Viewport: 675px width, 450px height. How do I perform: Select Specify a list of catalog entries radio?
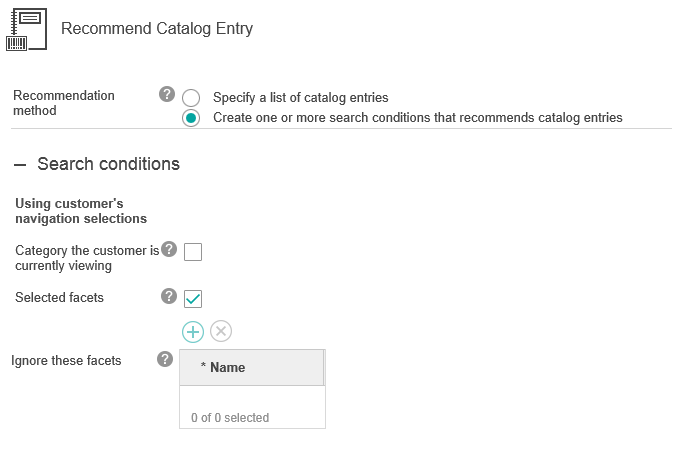(191, 98)
